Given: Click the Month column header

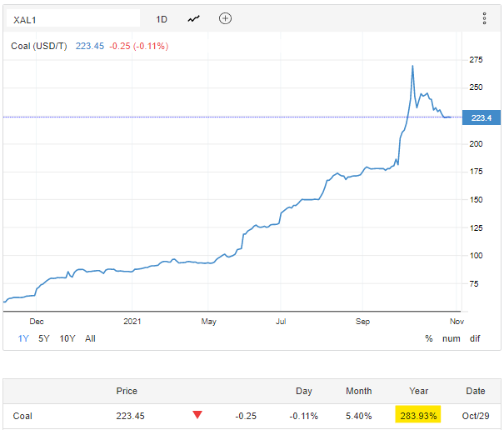Looking at the screenshot, I should (x=359, y=391).
